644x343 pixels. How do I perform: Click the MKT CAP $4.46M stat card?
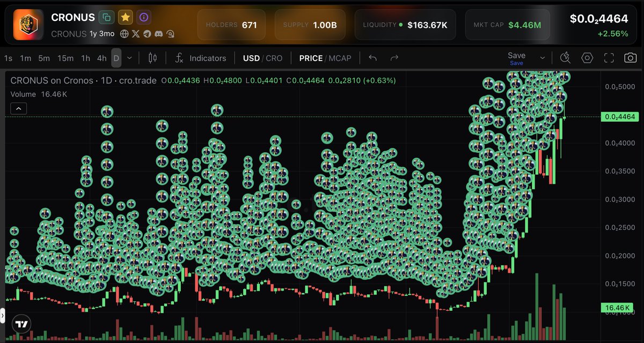507,25
